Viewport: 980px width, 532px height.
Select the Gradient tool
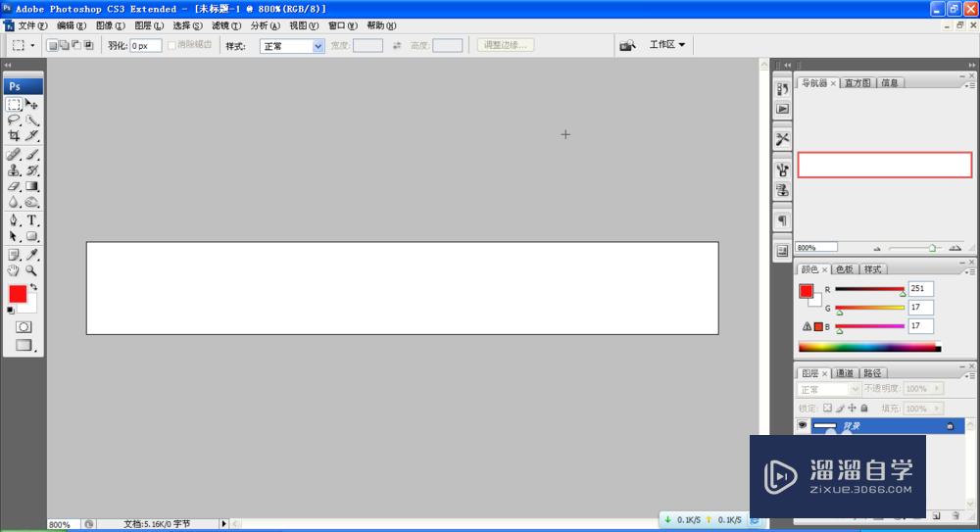tap(32, 186)
